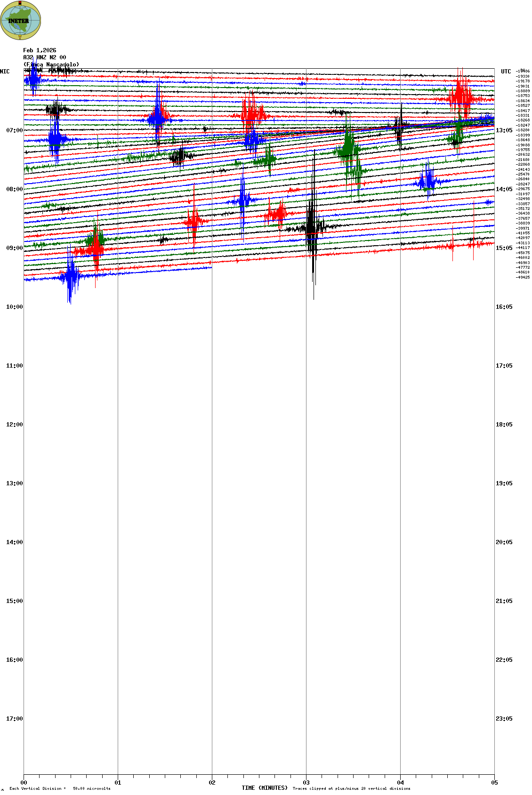The width and height of the screenshot is (532, 795).
Task: Click the 05 minute axis label
Action: pyautogui.click(x=494, y=783)
